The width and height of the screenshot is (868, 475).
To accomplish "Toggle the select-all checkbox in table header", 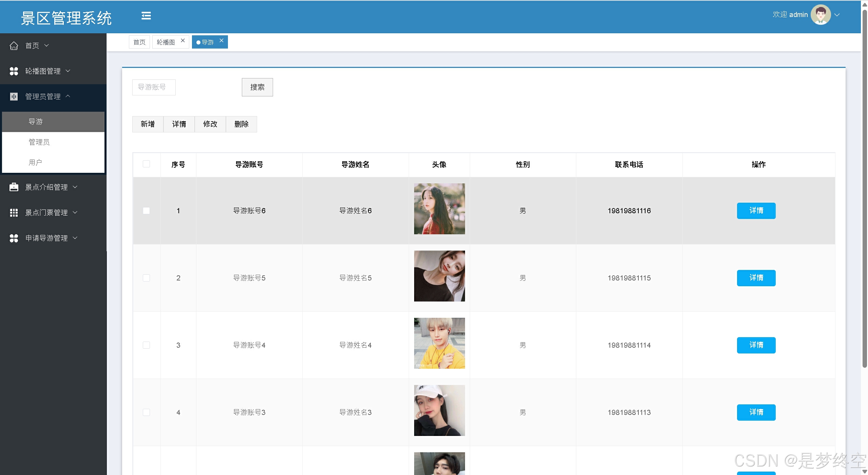I will [146, 164].
